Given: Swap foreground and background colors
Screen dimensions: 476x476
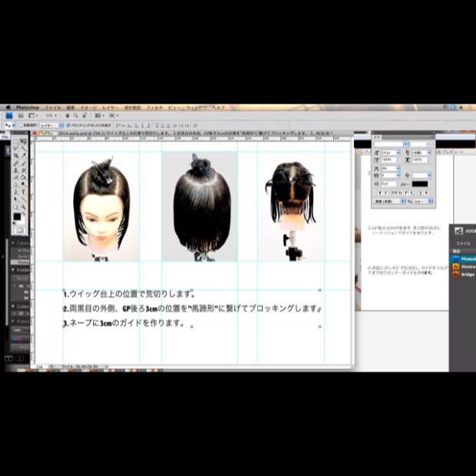Looking at the screenshot, I should (23, 213).
